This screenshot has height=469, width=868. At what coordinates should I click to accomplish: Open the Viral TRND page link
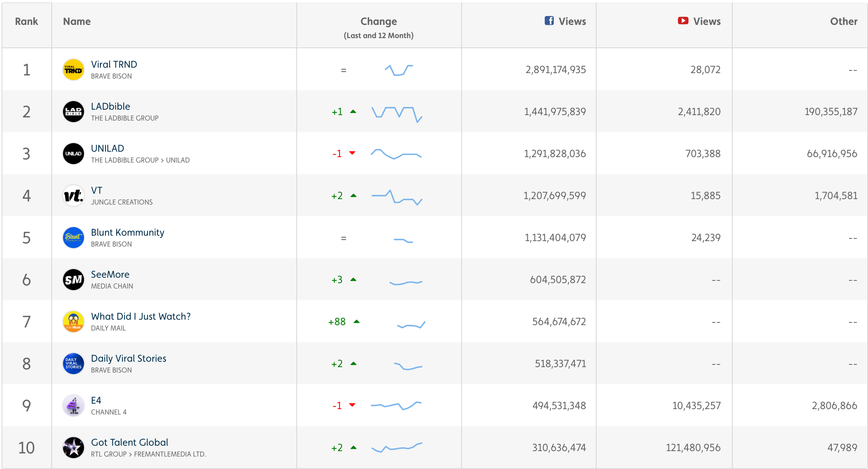pos(114,64)
